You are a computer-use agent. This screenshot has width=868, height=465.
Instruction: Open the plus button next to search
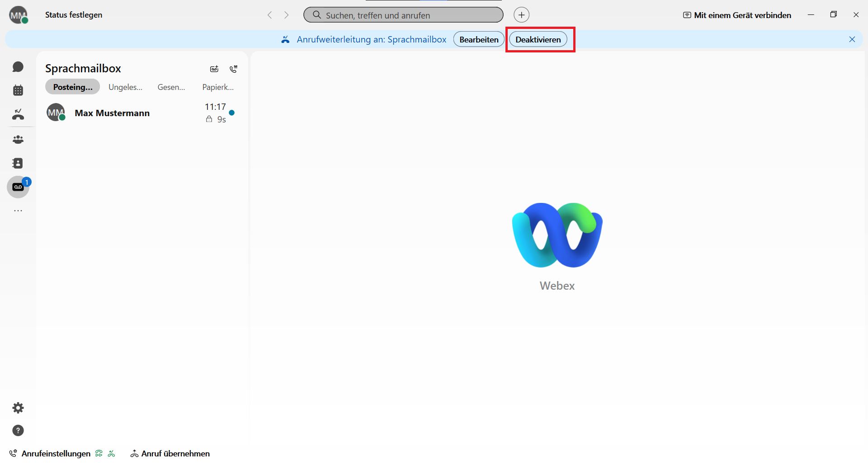(x=521, y=15)
